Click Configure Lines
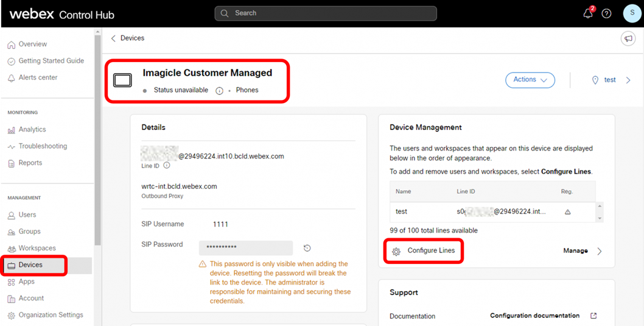Screen dimensions: 644x326 [430, 251]
